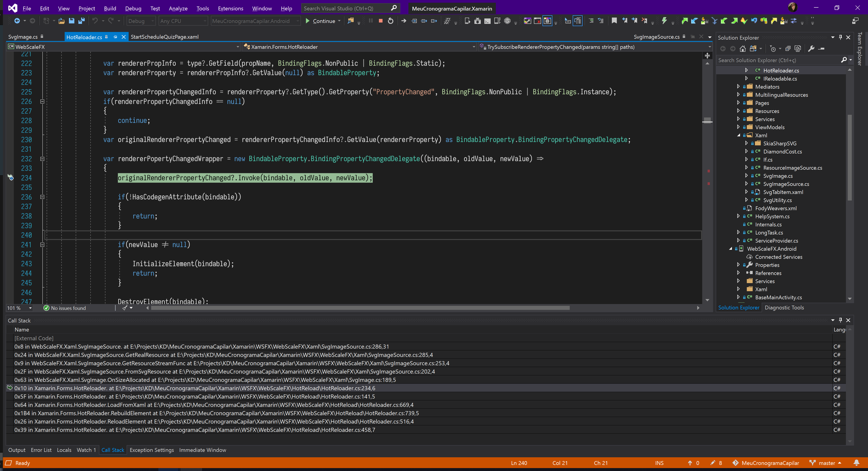The image size is (868, 471).
Task: Pin the Call Stack window
Action: coord(840,320)
